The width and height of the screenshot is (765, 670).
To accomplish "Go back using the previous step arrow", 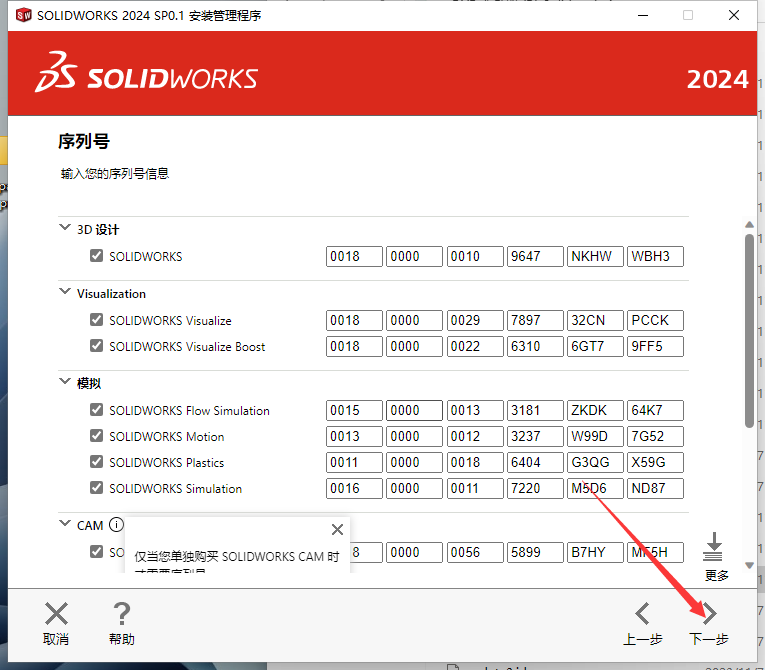I will (642, 614).
